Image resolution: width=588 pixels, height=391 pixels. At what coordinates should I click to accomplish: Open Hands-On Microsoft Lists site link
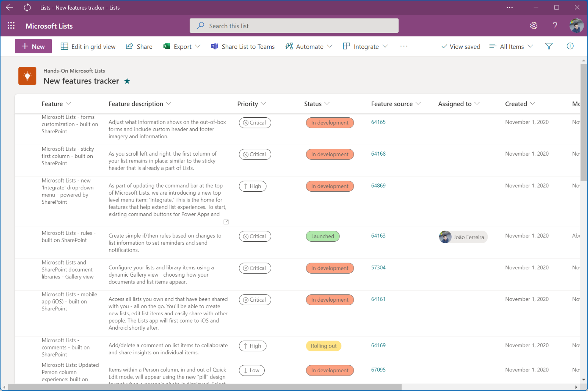pyautogui.click(x=74, y=71)
